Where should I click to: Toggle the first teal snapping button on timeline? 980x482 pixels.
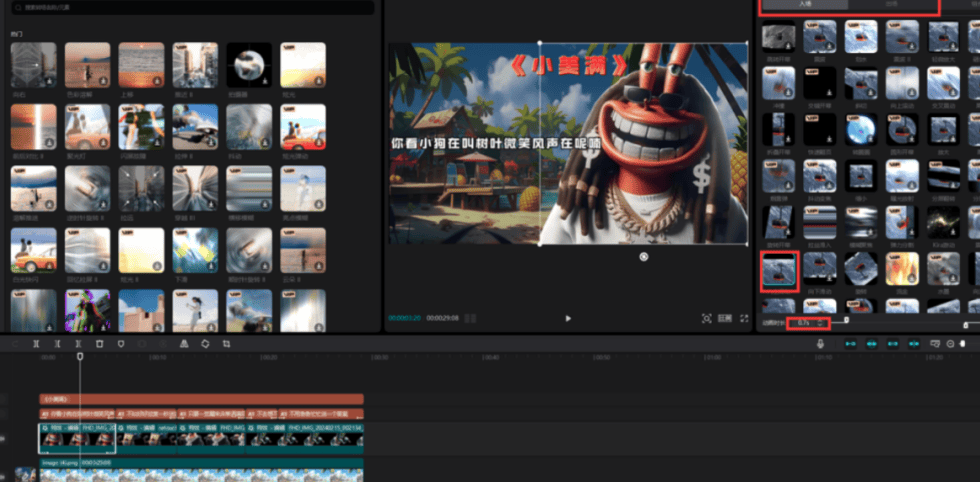(x=851, y=344)
